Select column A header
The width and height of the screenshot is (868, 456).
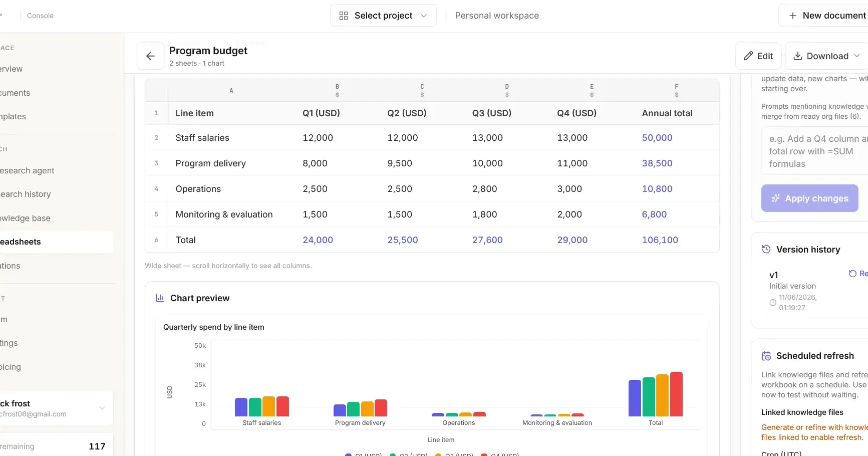pos(231,91)
